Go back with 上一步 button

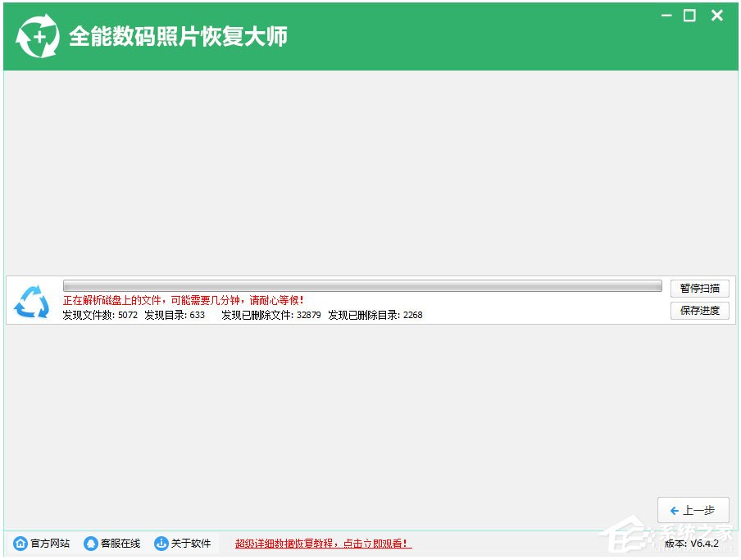[x=693, y=510]
